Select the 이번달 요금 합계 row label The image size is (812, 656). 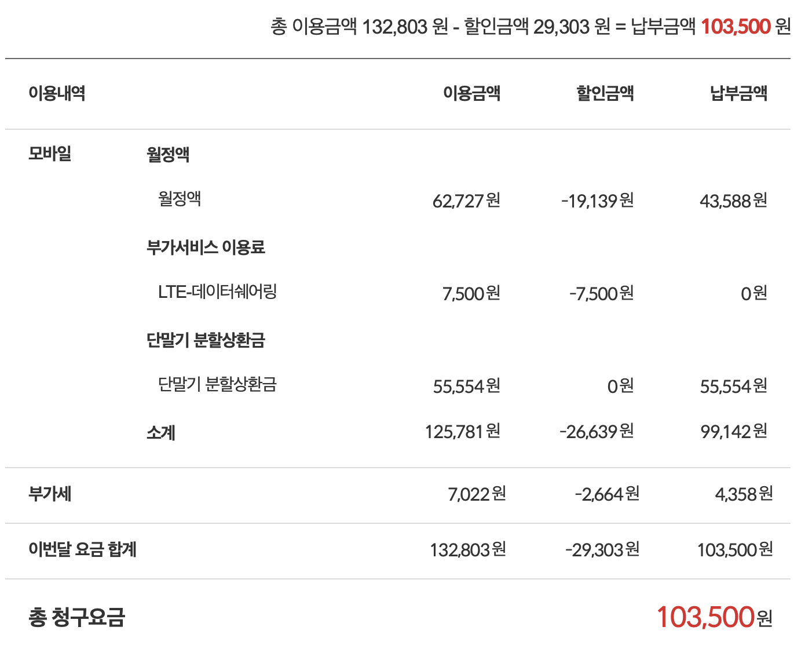click(82, 549)
